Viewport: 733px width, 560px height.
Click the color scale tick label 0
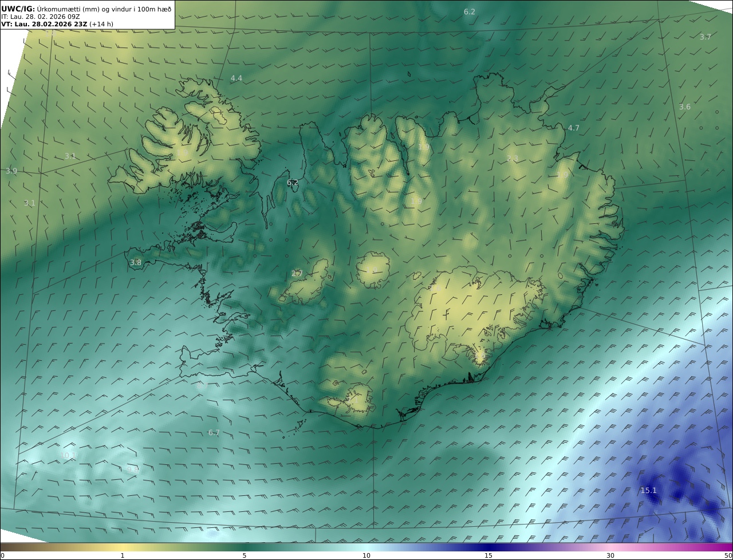click(x=2, y=555)
